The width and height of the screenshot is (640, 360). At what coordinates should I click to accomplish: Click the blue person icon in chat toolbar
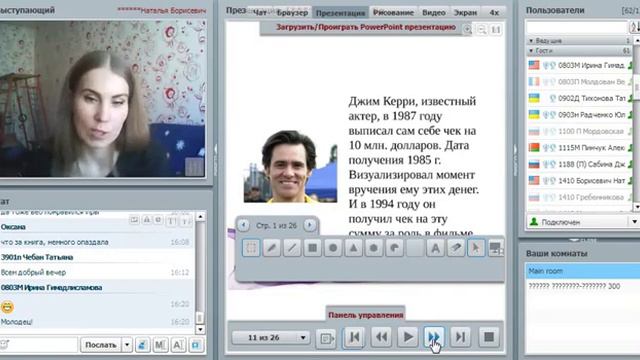pyautogui.click(x=142, y=345)
